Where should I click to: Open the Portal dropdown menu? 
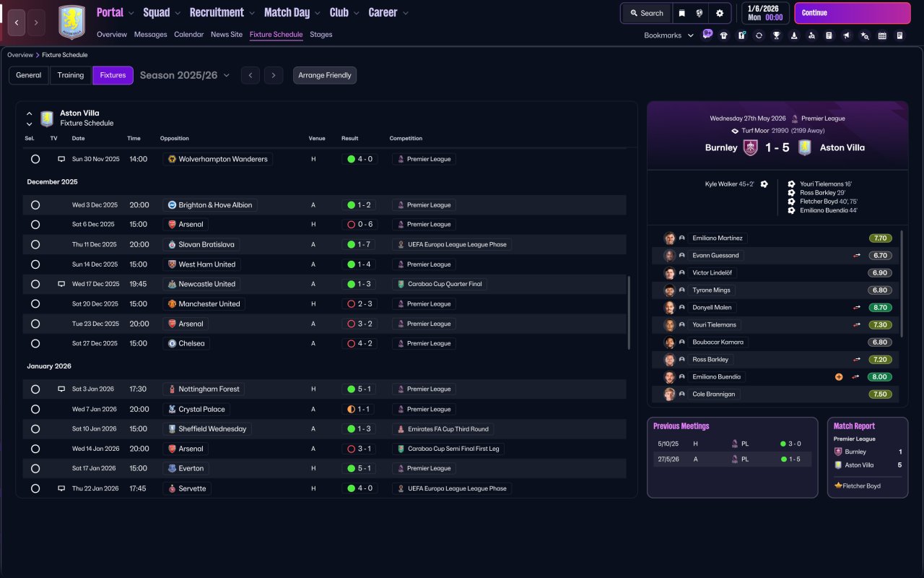click(115, 12)
